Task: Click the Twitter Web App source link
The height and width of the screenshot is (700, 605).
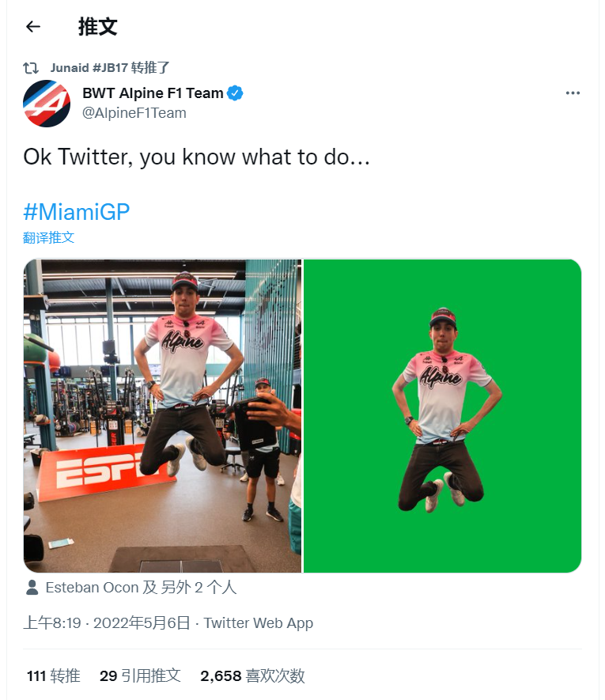Action: (x=259, y=623)
